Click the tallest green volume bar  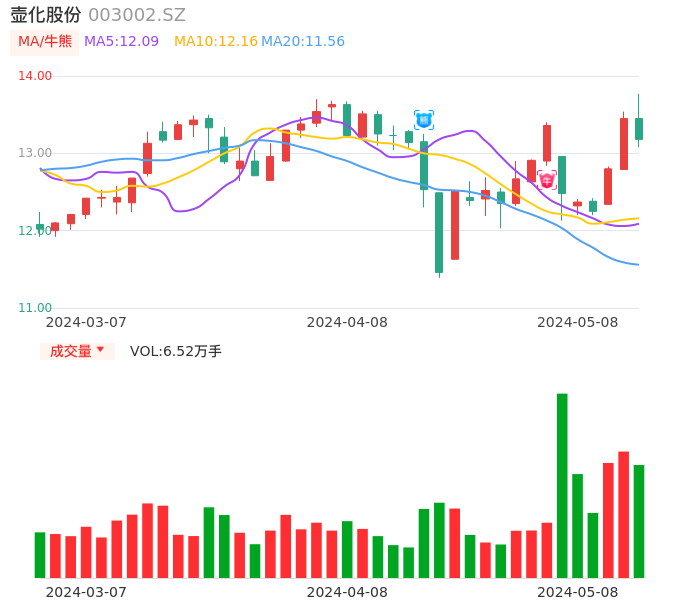pyautogui.click(x=562, y=485)
